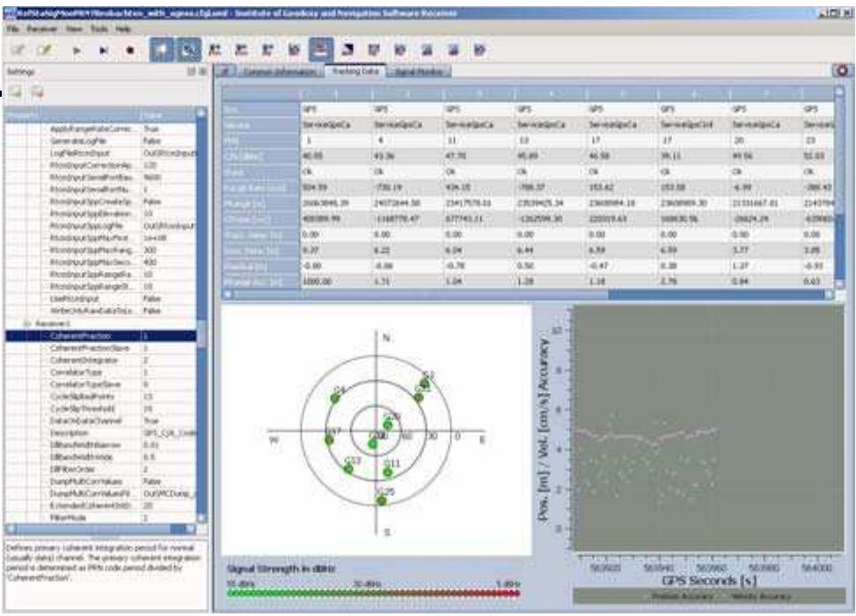This screenshot has width=856, height=616.
Task: Click the '434.15' range rate cell
Action: 479,187
